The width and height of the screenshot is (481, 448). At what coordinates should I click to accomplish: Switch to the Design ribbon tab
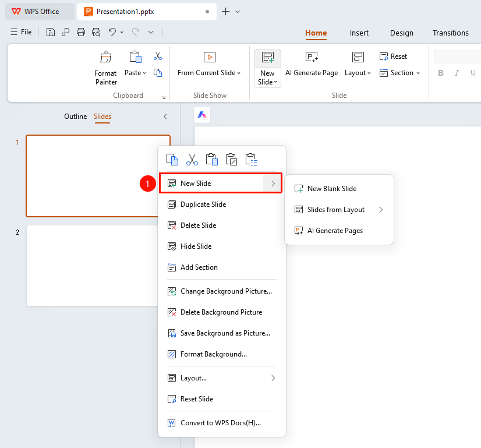(x=402, y=33)
